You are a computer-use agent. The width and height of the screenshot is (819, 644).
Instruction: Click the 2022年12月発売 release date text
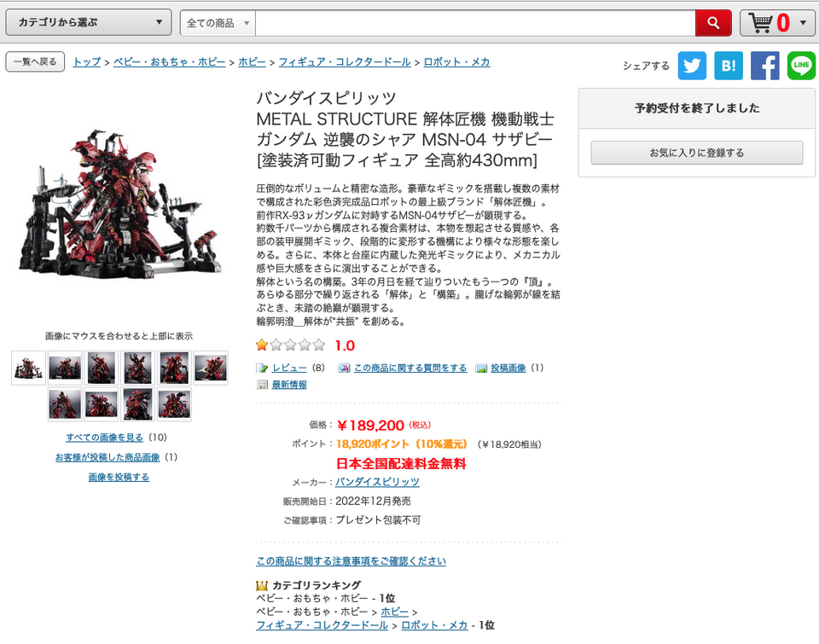(373, 501)
